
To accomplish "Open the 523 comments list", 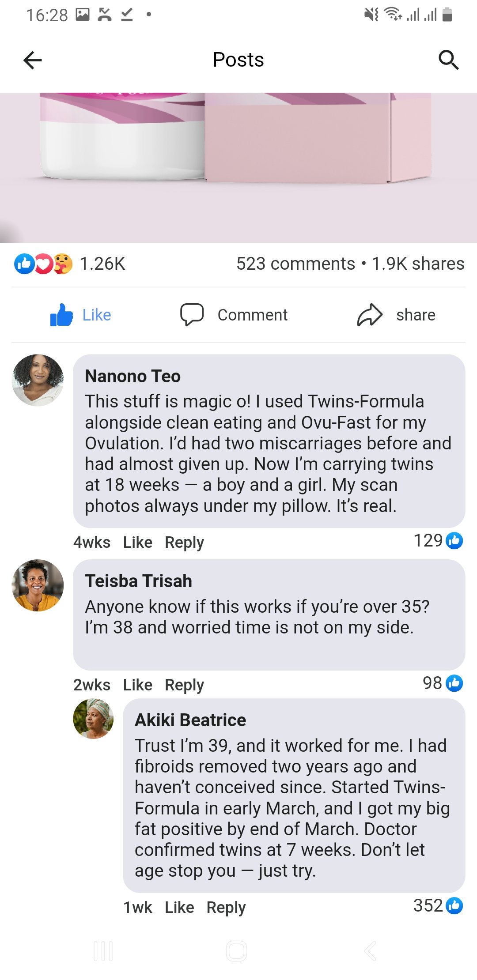I will point(295,264).
